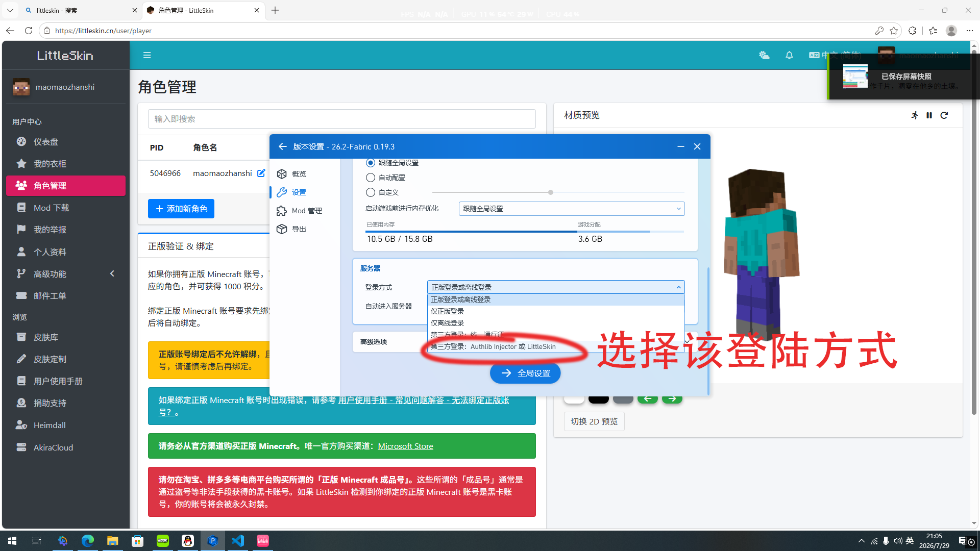The height and width of the screenshot is (551, 980).
Task: Focus the 输入即搜索 search field
Action: pos(342,119)
